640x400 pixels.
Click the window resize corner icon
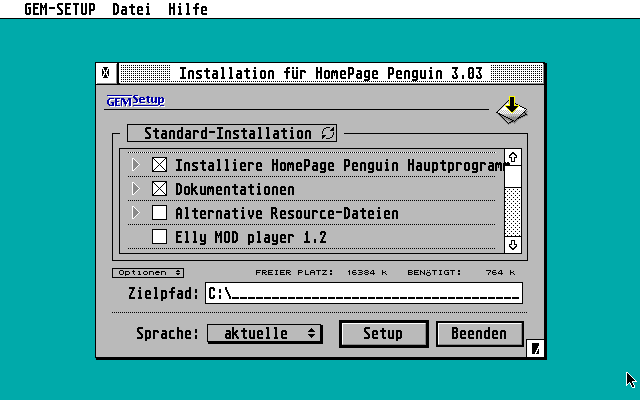[x=536, y=349]
